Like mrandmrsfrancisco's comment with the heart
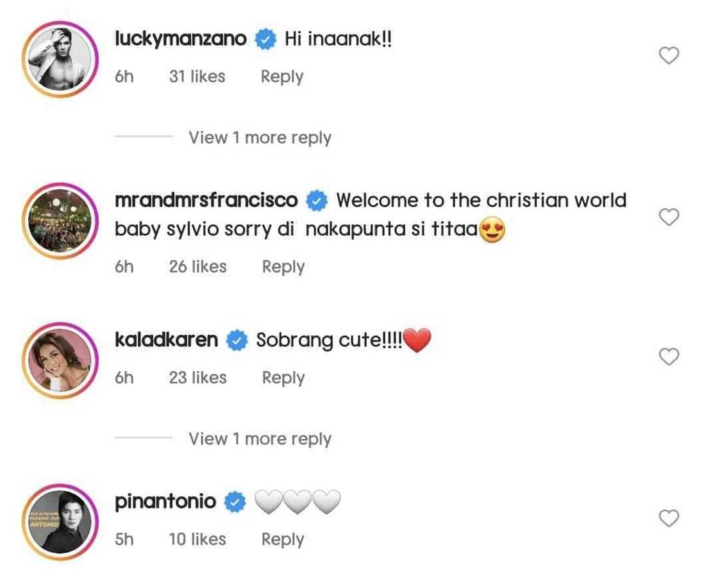This screenshot has width=718, height=588. (x=669, y=217)
